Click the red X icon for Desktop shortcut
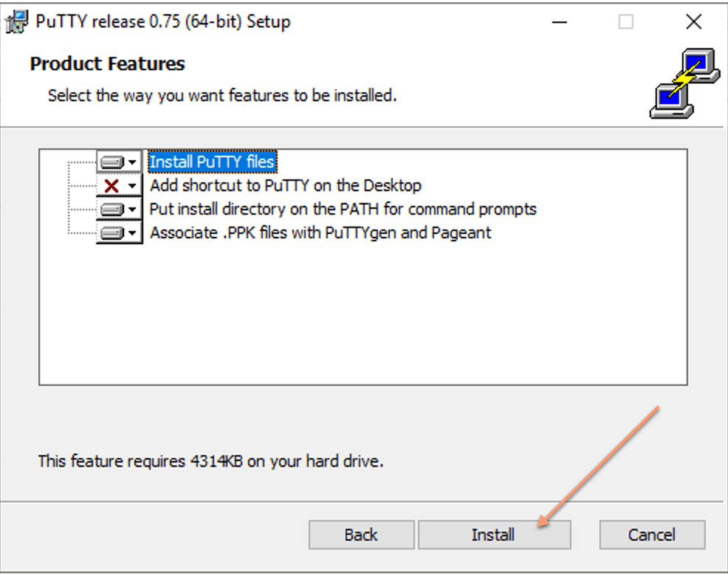728x574 pixels. pyautogui.click(x=111, y=186)
